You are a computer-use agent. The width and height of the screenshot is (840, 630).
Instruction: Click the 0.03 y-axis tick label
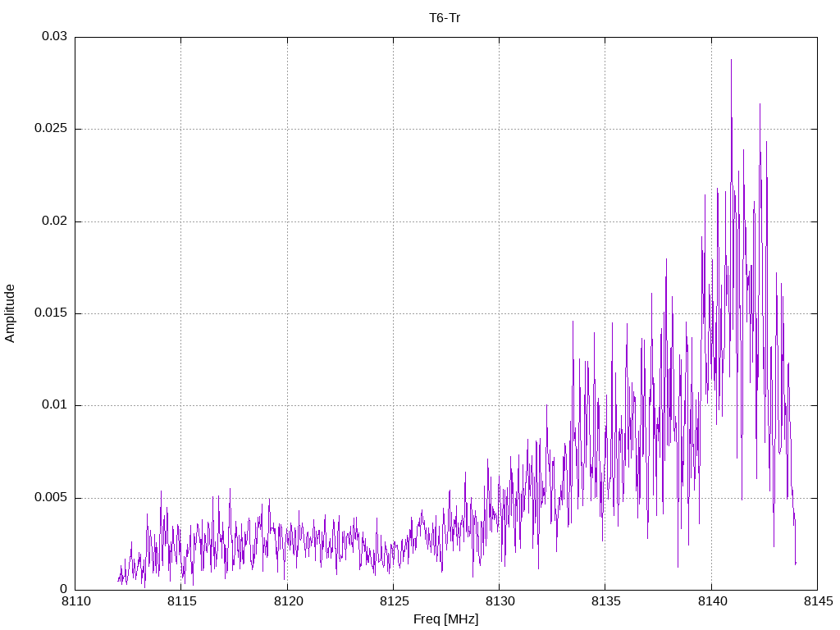point(55,36)
